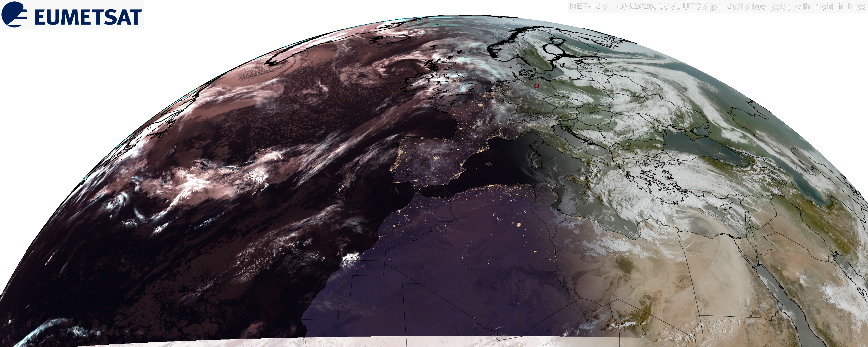Click the red location marker dot
Image resolution: width=868 pixels, height=347 pixels.
pyautogui.click(x=537, y=86)
